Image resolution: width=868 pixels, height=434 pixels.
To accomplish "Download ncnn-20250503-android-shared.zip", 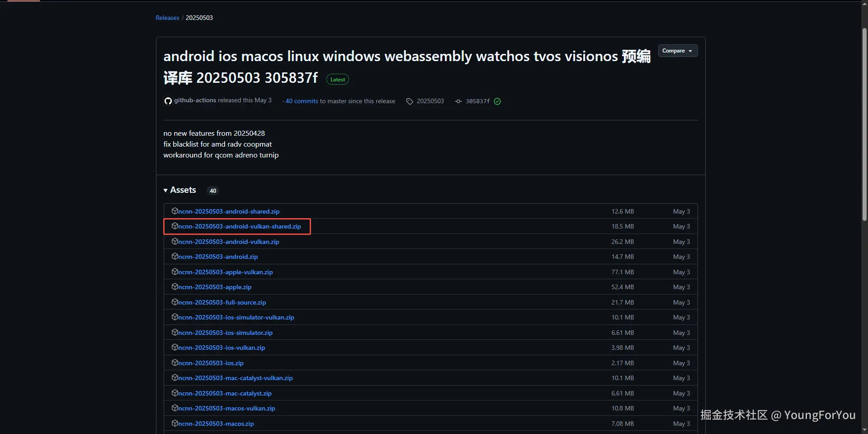I will [x=229, y=211].
